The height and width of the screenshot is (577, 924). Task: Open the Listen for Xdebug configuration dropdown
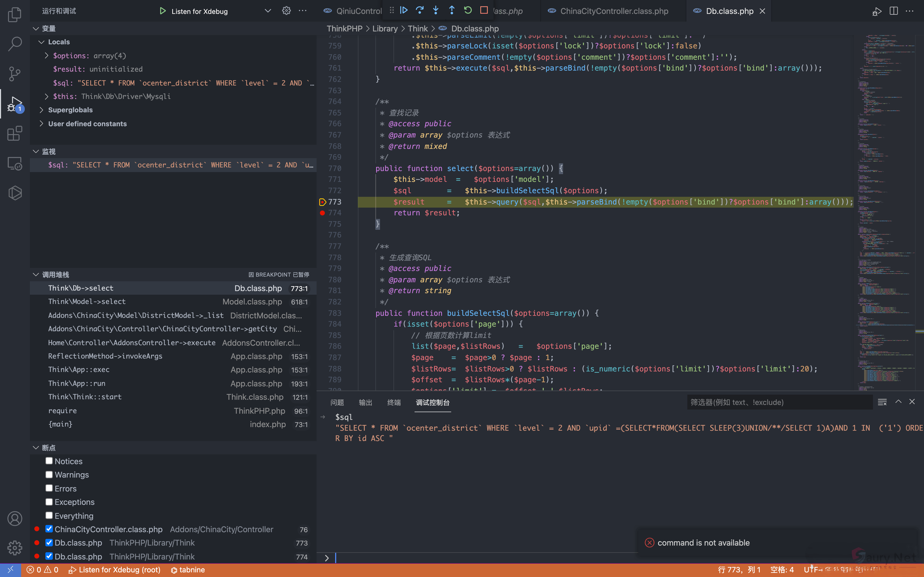(268, 11)
